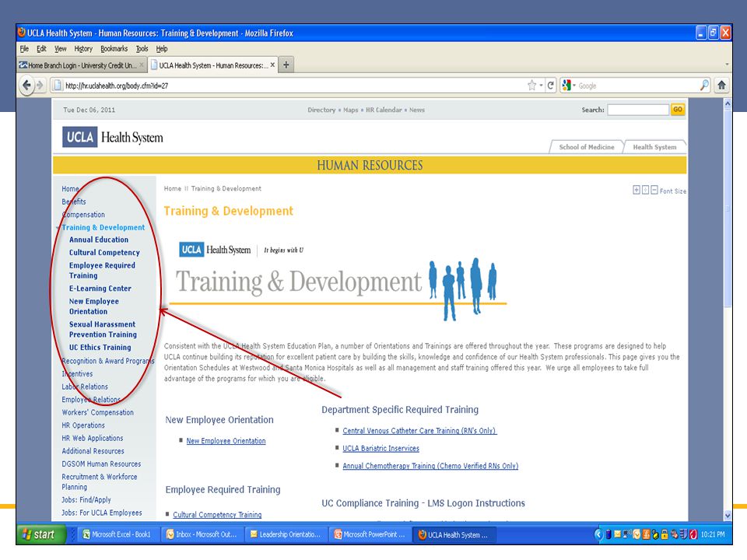Click HR Web Applications in the sidebar

(x=93, y=438)
